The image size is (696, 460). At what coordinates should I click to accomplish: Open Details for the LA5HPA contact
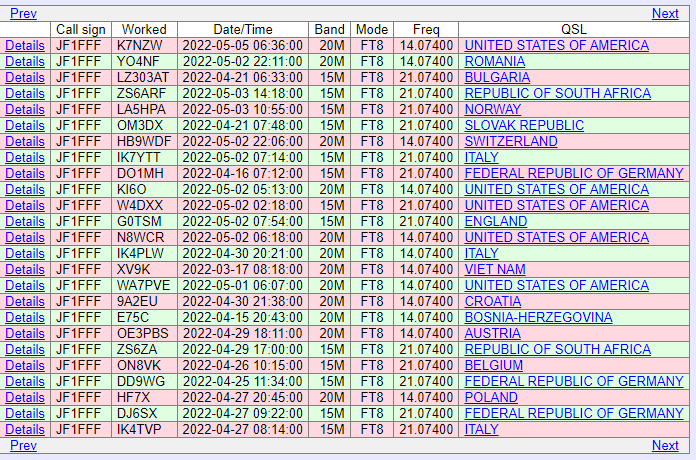tap(25, 109)
